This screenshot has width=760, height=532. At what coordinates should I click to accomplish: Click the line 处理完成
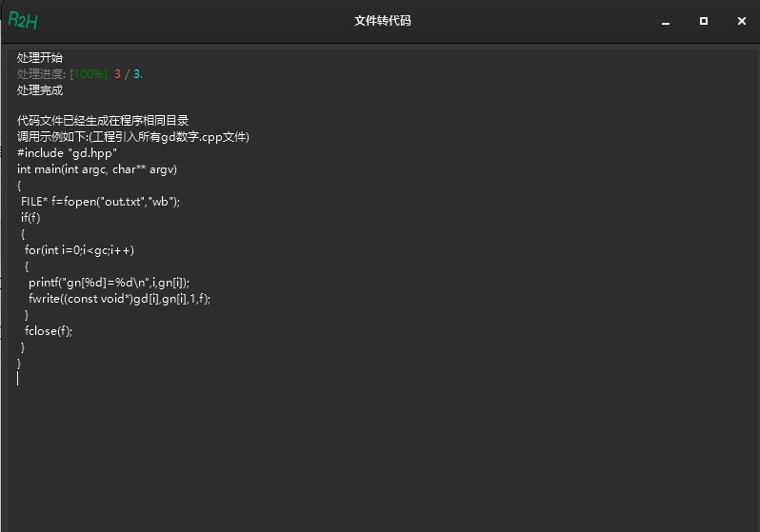tap(40, 90)
